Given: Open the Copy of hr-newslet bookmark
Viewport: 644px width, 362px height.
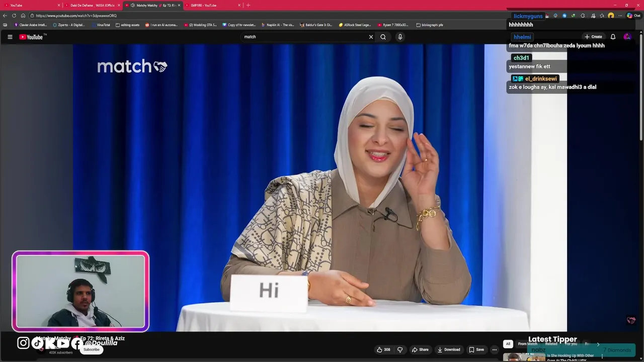Looking at the screenshot, I should pyautogui.click(x=239, y=25).
